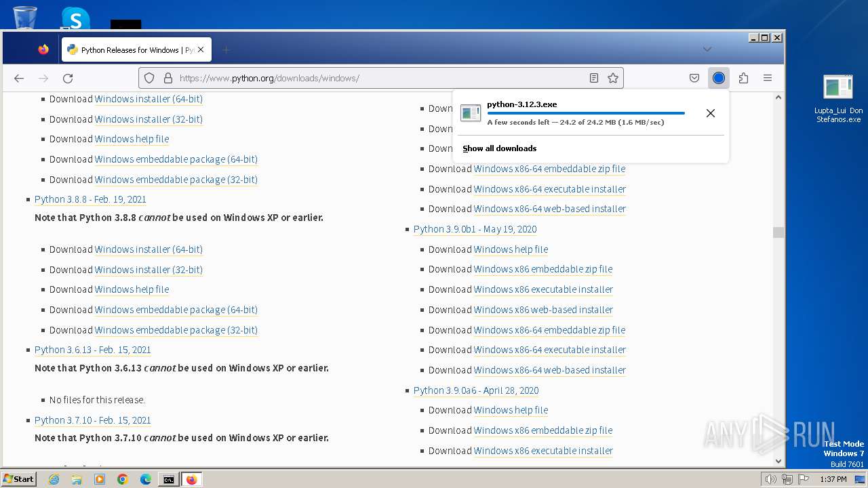The width and height of the screenshot is (868, 488).
Task: Click the page vertical scrollbar thumb
Action: coord(778,232)
